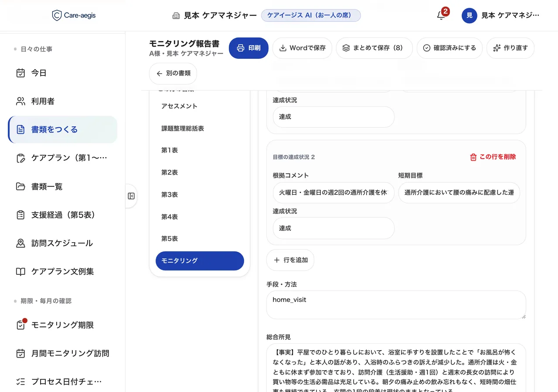Delete row via この行を削除
The image size is (558, 392).
[493, 157]
